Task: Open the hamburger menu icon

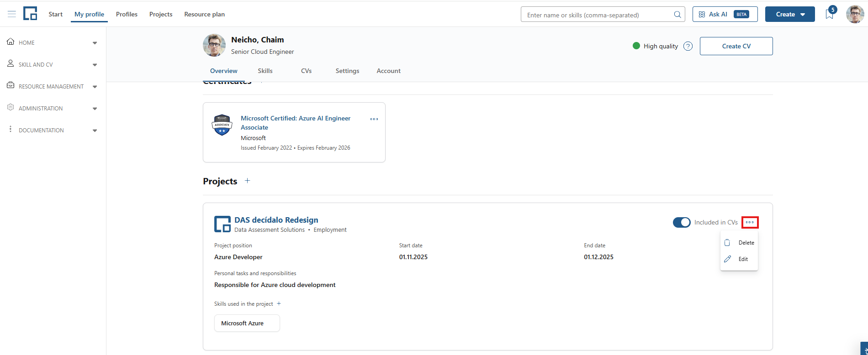Action: (x=12, y=14)
